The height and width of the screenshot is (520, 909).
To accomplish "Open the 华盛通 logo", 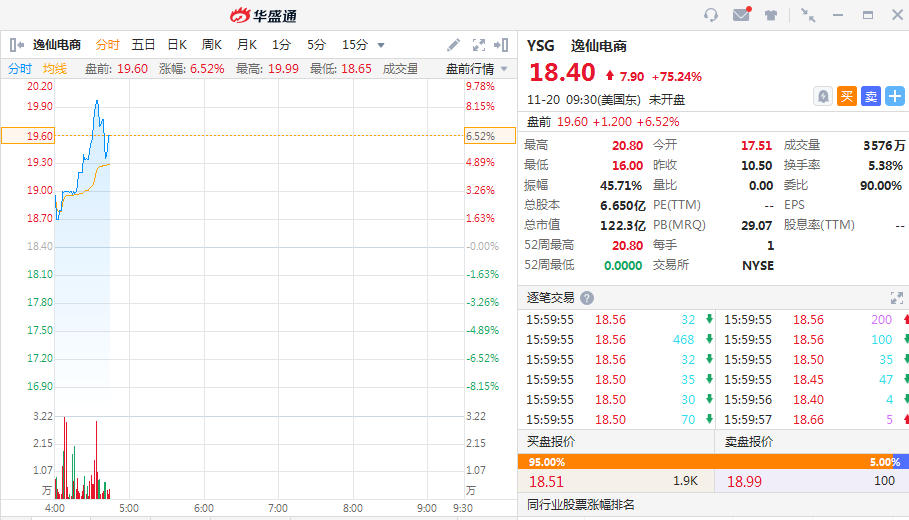I will [x=263, y=16].
